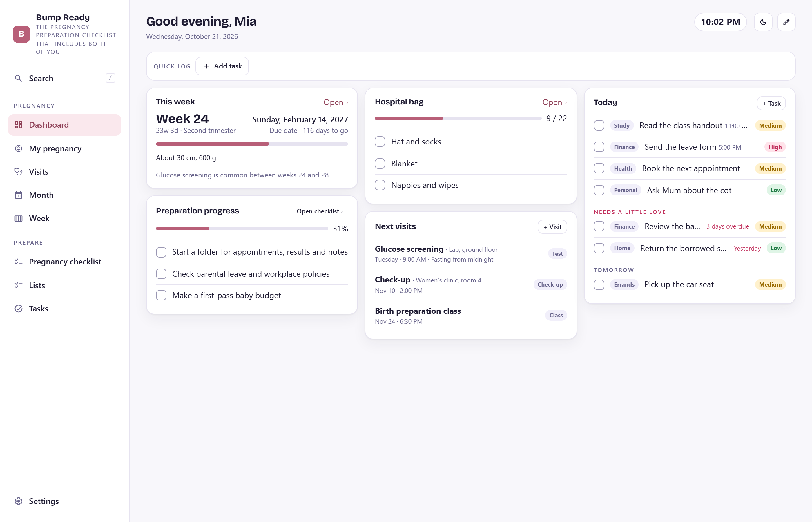This screenshot has width=812, height=522.
Task: Click the Dashboard grid icon
Action: 19,125
